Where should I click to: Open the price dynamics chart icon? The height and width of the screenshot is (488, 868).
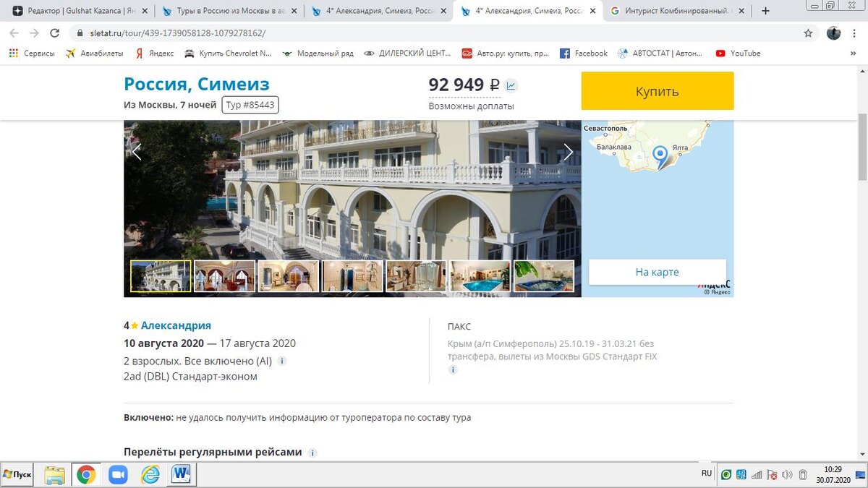(x=511, y=85)
